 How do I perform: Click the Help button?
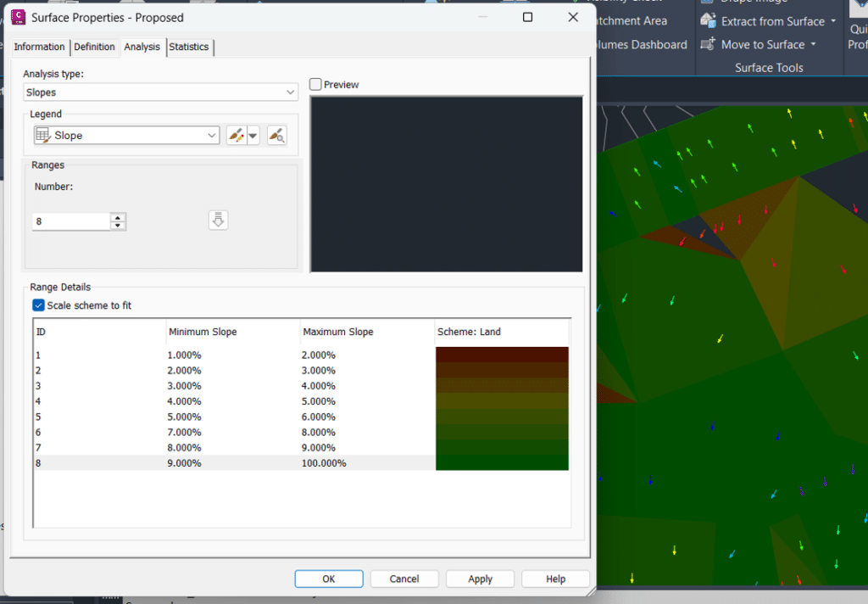[555, 579]
